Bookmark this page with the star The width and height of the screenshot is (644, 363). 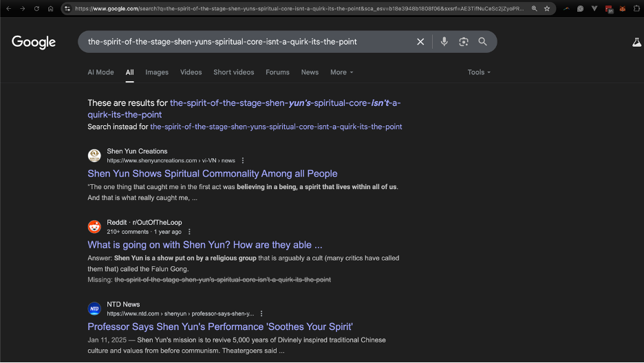click(x=547, y=8)
